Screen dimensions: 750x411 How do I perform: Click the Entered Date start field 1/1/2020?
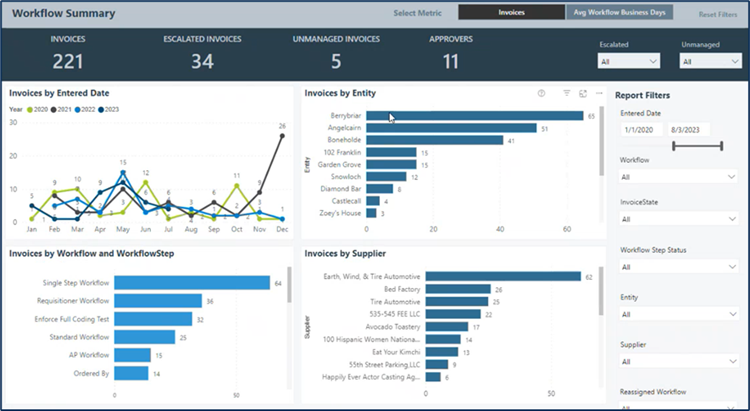(641, 130)
